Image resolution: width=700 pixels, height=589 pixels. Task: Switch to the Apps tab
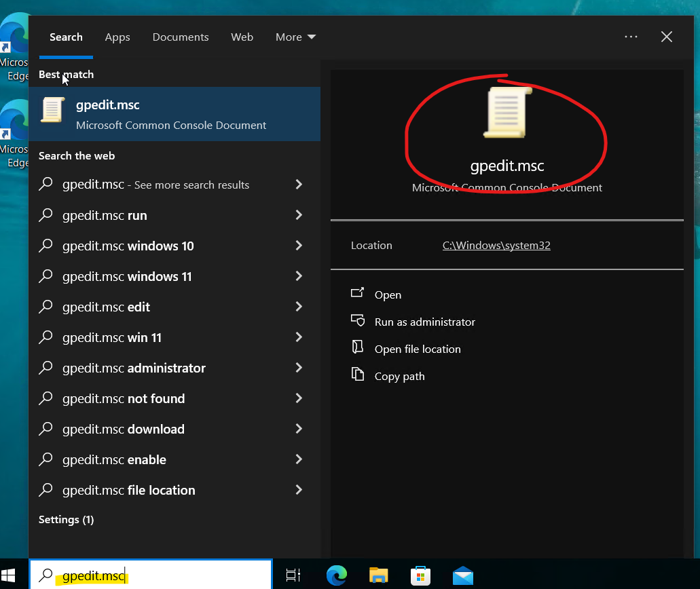[117, 37]
